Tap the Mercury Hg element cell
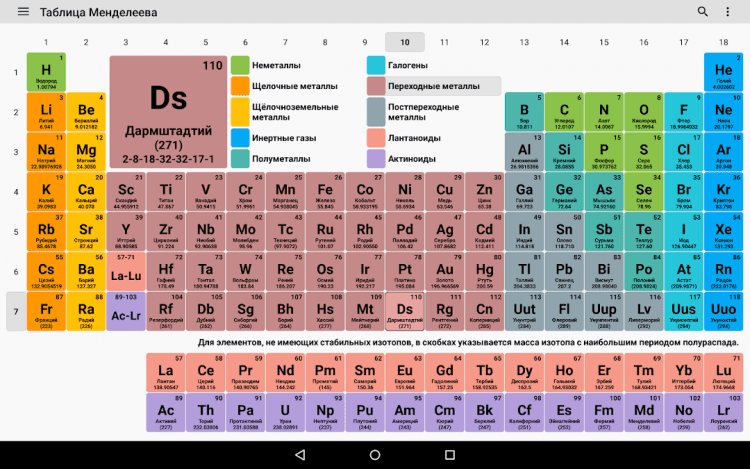This screenshot has height=469, width=750. pos(484,272)
